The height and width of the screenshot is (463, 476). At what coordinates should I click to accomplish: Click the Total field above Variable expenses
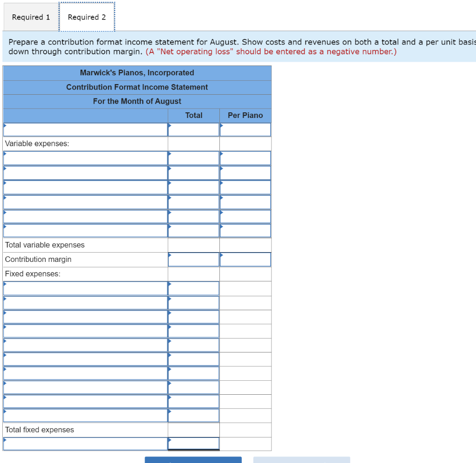(x=194, y=130)
